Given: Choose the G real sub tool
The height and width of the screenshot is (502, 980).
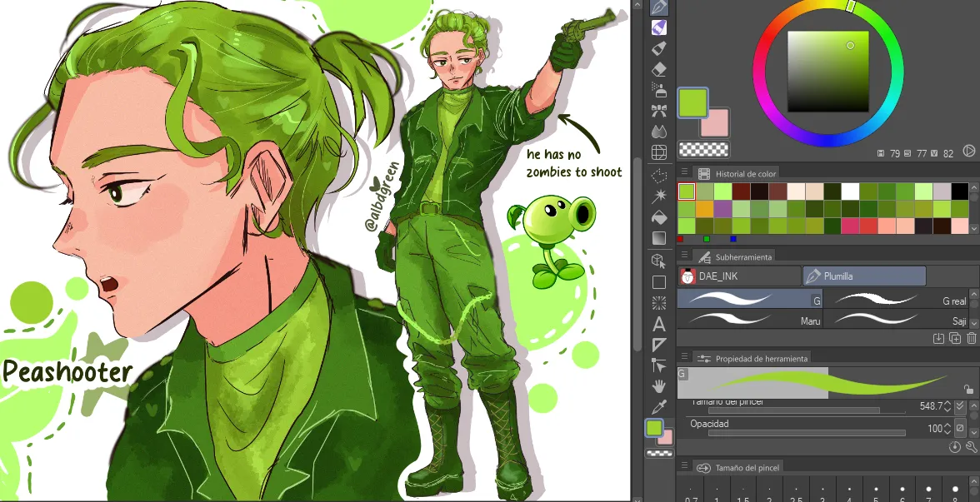Looking at the screenshot, I should [x=897, y=299].
